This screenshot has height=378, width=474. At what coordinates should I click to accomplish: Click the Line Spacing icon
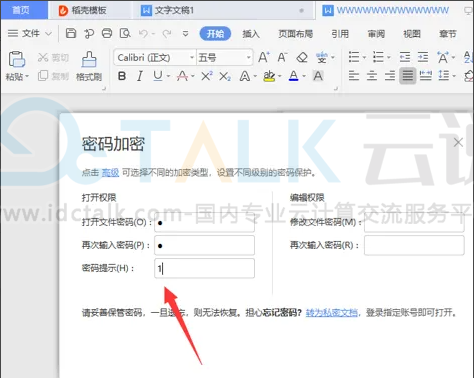tap(444, 75)
